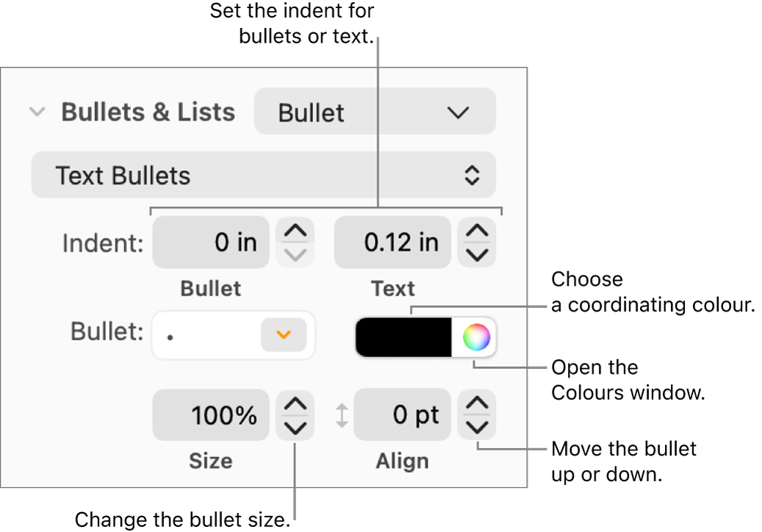Viewport: 762px width, 532px height.
Task: Decrease the bullet indent value
Action: tap(295, 252)
